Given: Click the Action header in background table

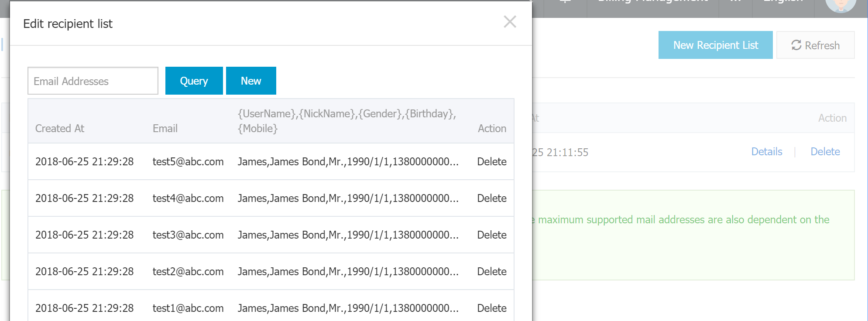Looking at the screenshot, I should coord(832,118).
